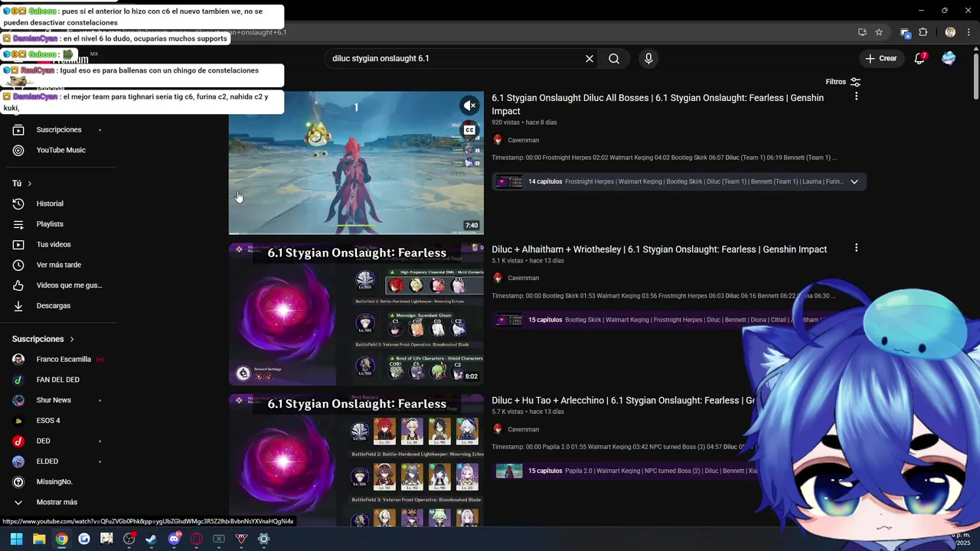Start voice search with microphone
Screen dimensions: 980x551
tap(648, 59)
